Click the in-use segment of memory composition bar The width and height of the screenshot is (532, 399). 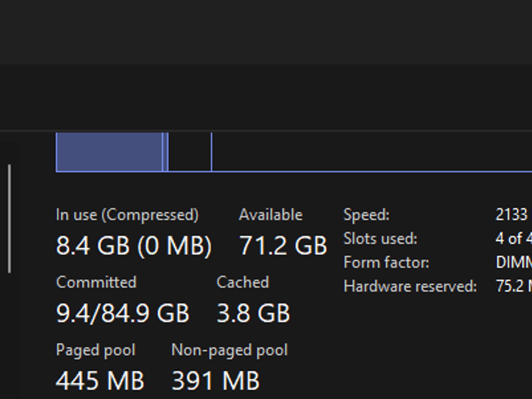(109, 152)
